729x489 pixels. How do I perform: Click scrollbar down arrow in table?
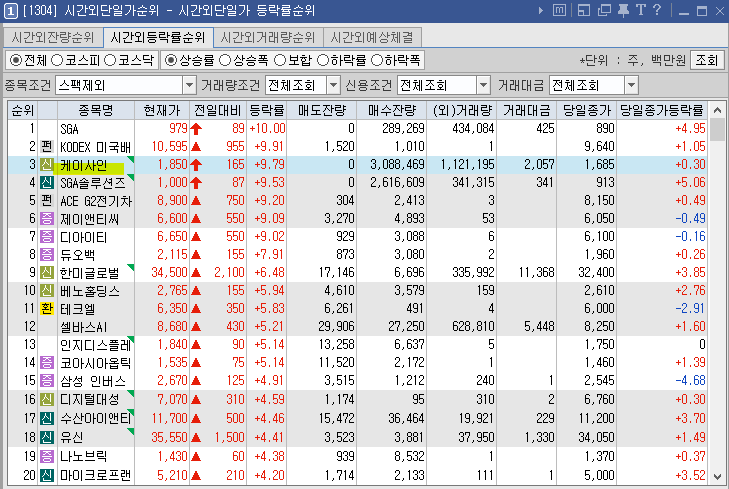pos(717,477)
